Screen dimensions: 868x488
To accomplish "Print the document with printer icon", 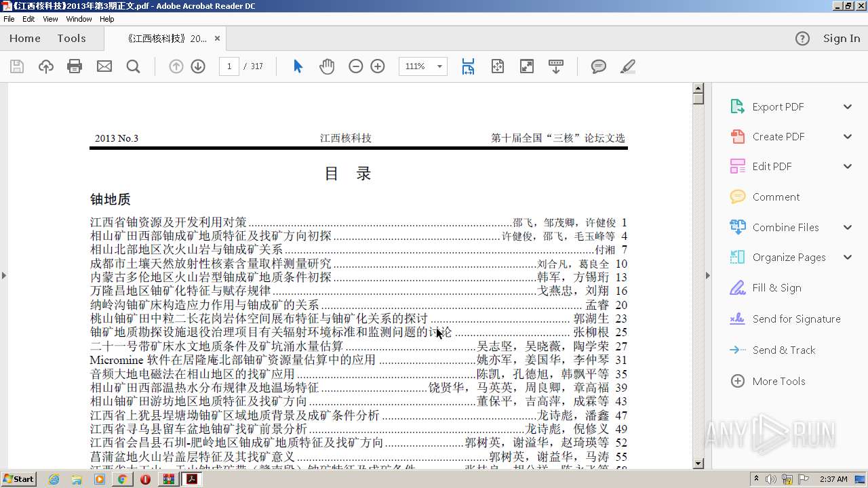I will [75, 66].
